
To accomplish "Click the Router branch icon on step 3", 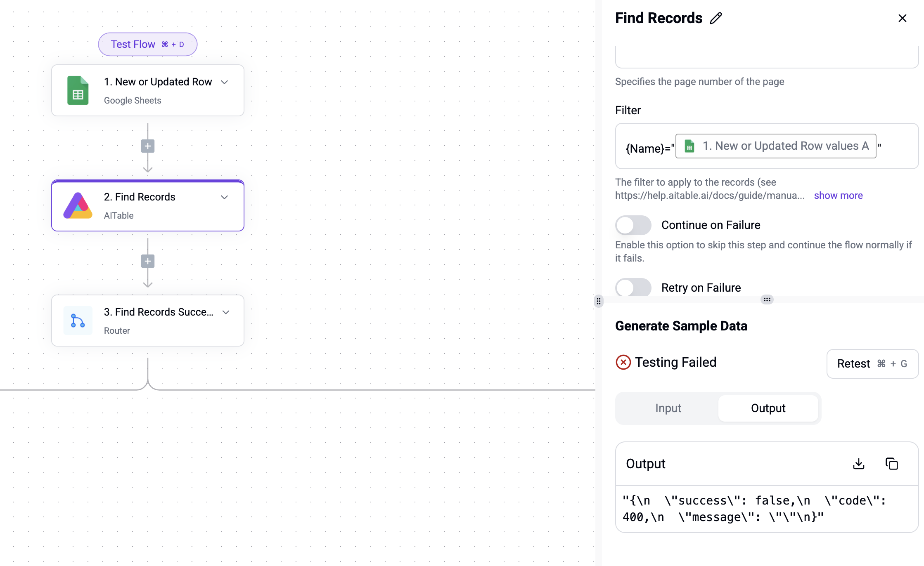I will [x=78, y=321].
